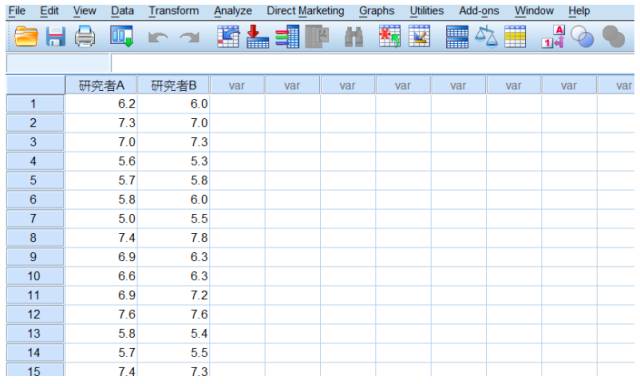Open the Split File tool
The image size is (640, 384).
pos(457,37)
